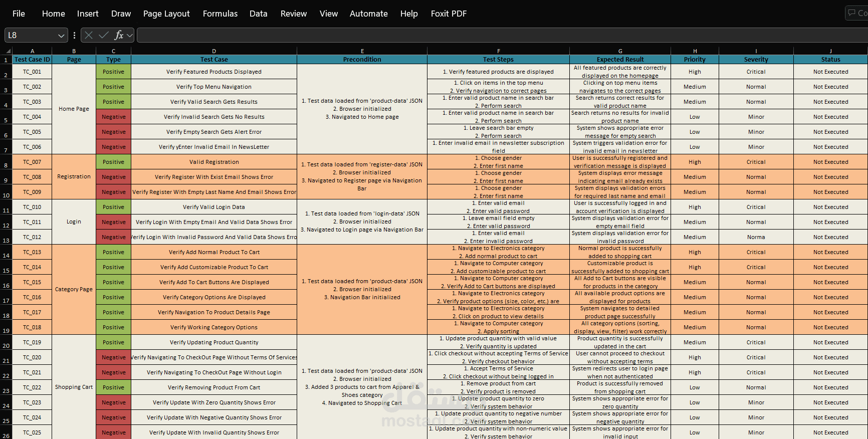
Task: Switch to the Formulas ribbon tab
Action: point(220,14)
